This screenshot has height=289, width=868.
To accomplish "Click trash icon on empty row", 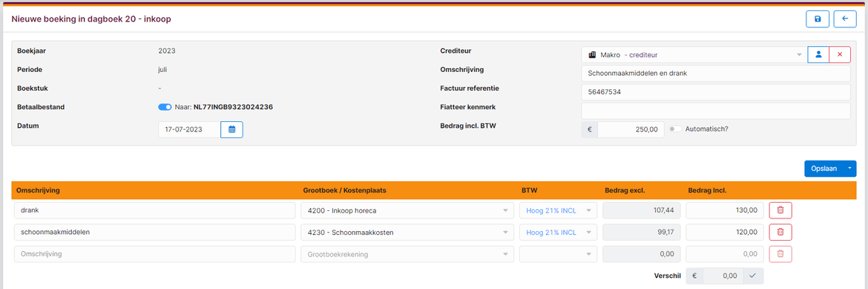I will pyautogui.click(x=780, y=254).
